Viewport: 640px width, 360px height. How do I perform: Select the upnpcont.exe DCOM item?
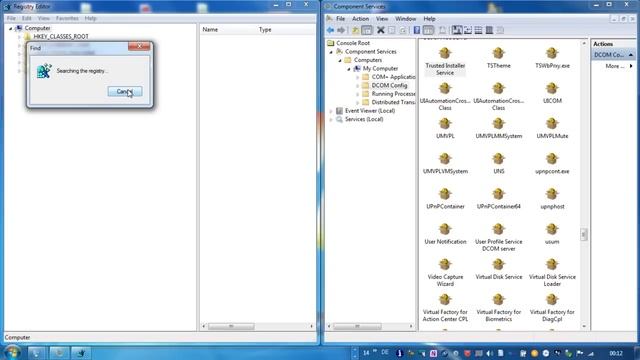click(x=552, y=164)
